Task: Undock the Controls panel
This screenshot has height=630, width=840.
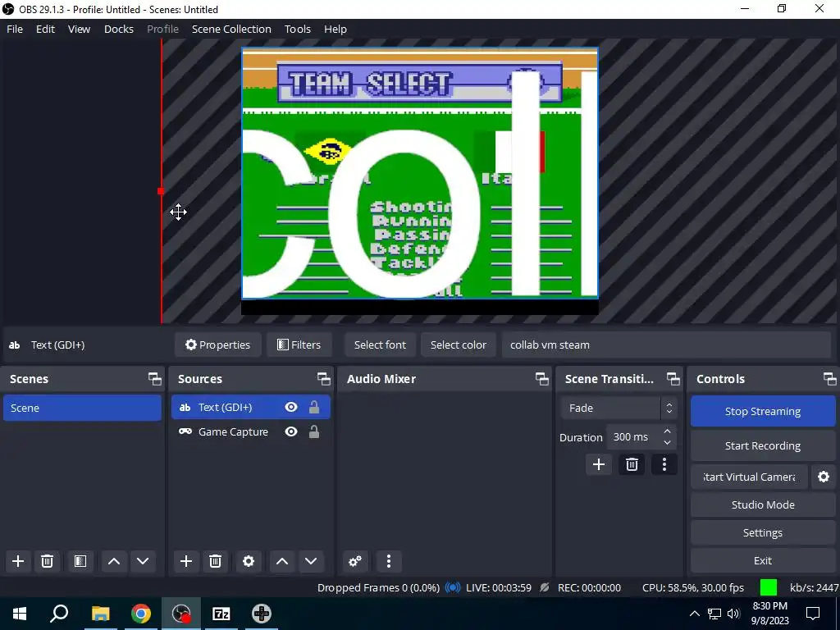Action: (830, 379)
